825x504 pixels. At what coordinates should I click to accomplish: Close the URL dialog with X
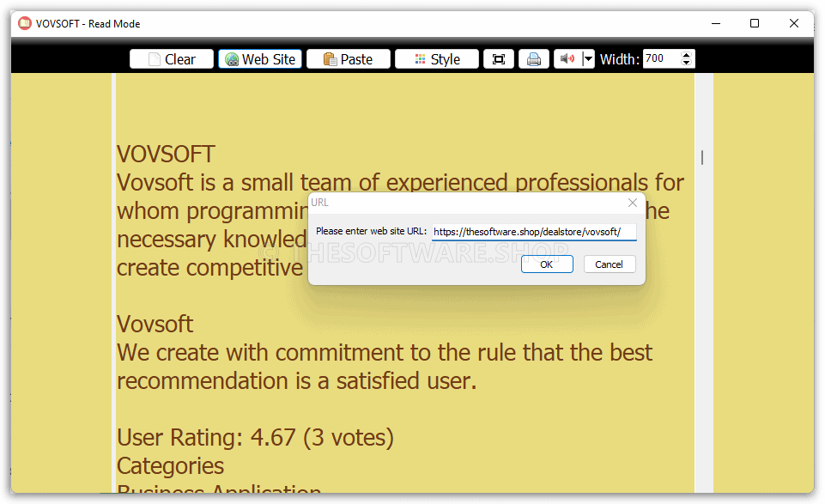tap(633, 203)
